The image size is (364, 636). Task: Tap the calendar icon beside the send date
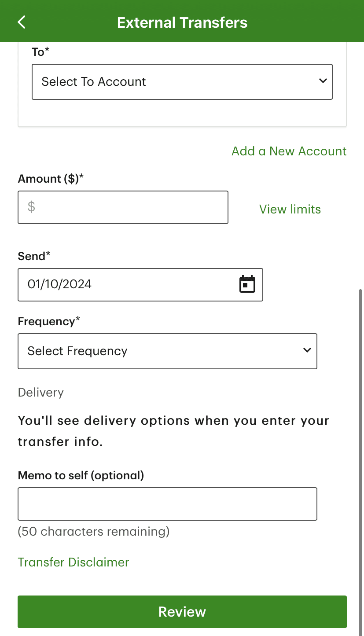[247, 284]
